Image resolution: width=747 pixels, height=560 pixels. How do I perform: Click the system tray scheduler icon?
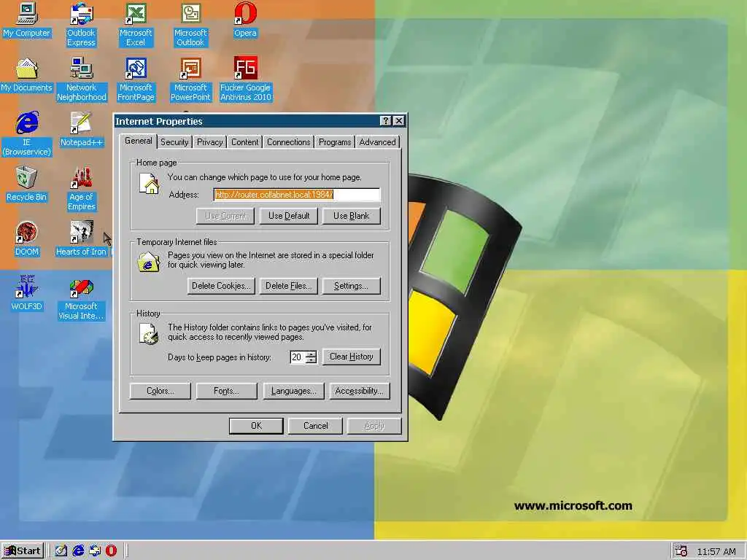click(x=681, y=551)
